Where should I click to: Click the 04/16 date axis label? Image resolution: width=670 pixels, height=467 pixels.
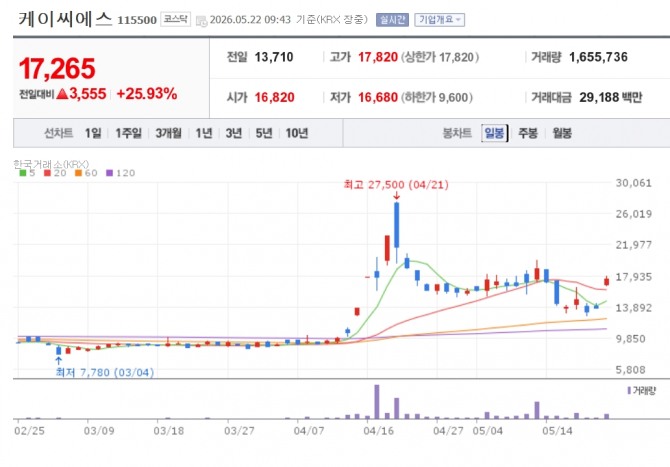click(x=379, y=431)
